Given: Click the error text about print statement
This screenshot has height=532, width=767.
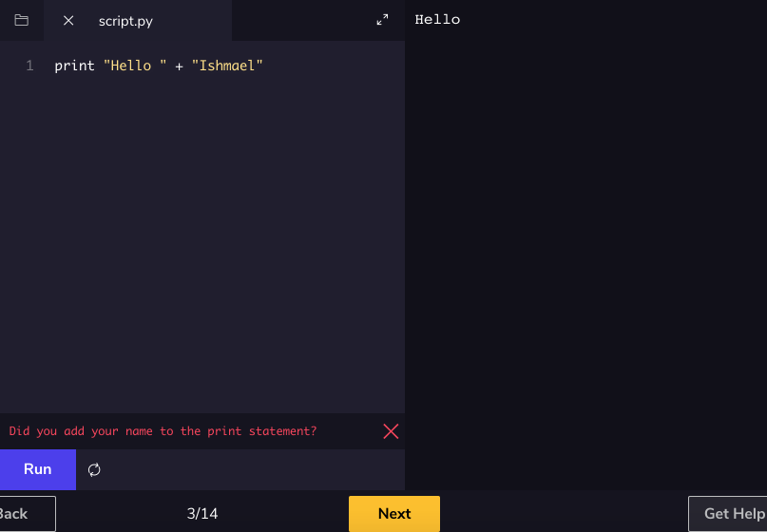Looking at the screenshot, I should point(163,431).
